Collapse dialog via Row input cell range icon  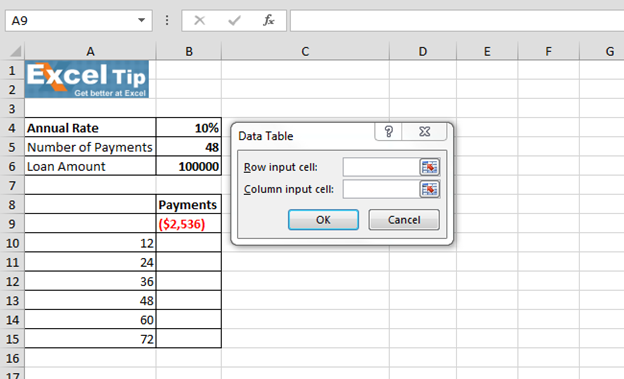pyautogui.click(x=429, y=167)
